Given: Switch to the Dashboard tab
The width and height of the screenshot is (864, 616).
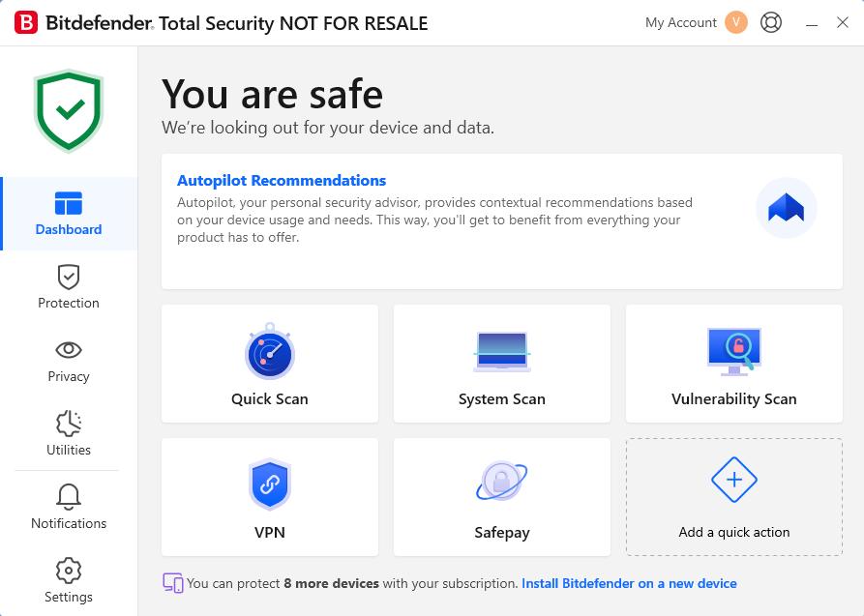Looking at the screenshot, I should 69,214.
